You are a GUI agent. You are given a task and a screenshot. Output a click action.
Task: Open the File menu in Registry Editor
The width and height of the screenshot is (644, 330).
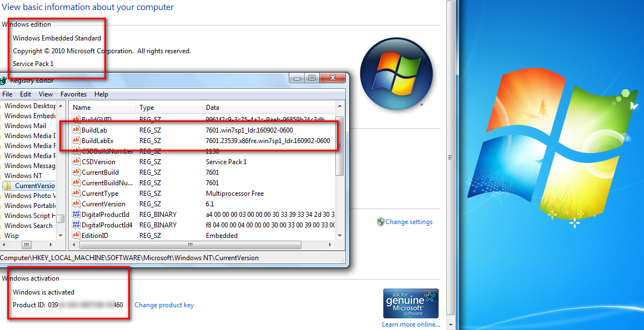tap(7, 94)
